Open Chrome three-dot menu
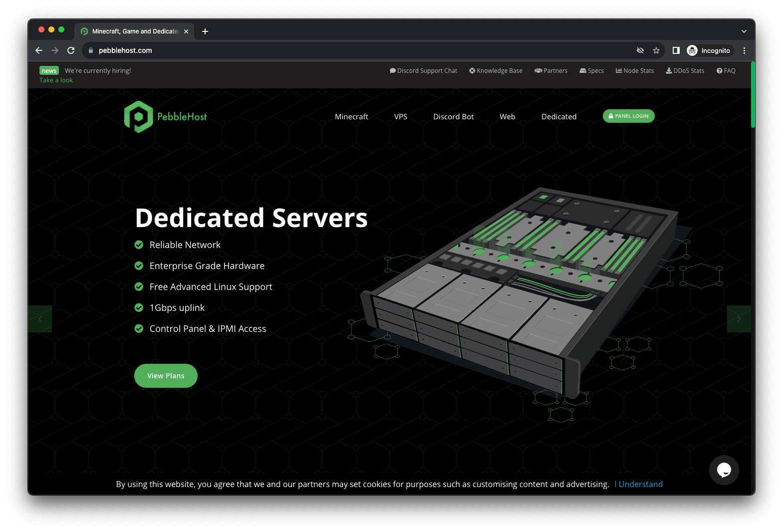Viewport: 783px width, 532px height. [744, 50]
